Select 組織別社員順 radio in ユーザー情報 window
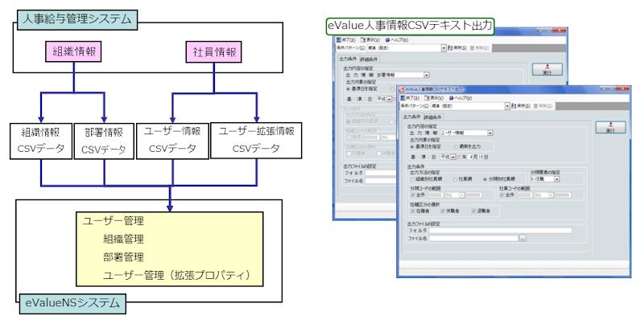Image resolution: width=644 pixels, height=324 pixels. 412,179
